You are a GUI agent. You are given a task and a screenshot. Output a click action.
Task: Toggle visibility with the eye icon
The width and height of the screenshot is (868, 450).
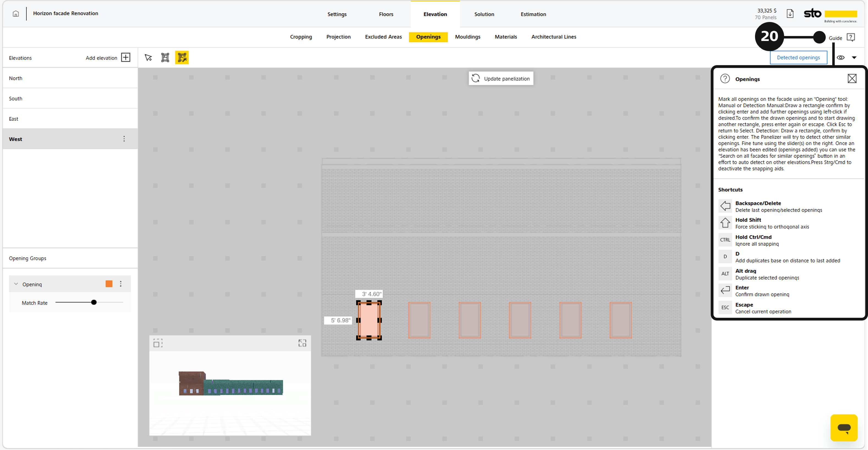coord(841,58)
